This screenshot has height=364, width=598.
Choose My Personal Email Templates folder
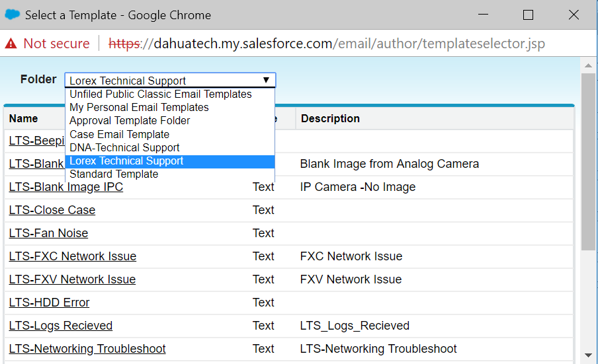click(139, 108)
